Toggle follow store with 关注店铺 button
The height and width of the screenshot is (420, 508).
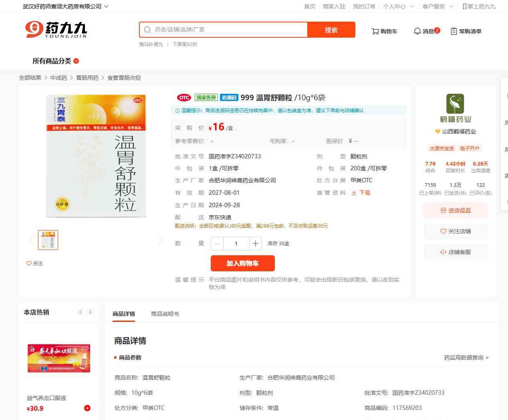click(x=456, y=231)
